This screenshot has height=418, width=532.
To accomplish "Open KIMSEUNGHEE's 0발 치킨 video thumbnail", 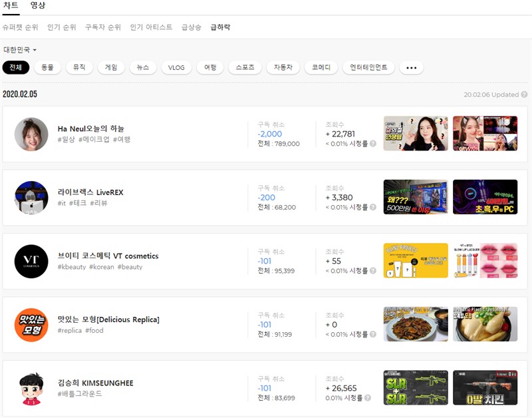I will 485,388.
